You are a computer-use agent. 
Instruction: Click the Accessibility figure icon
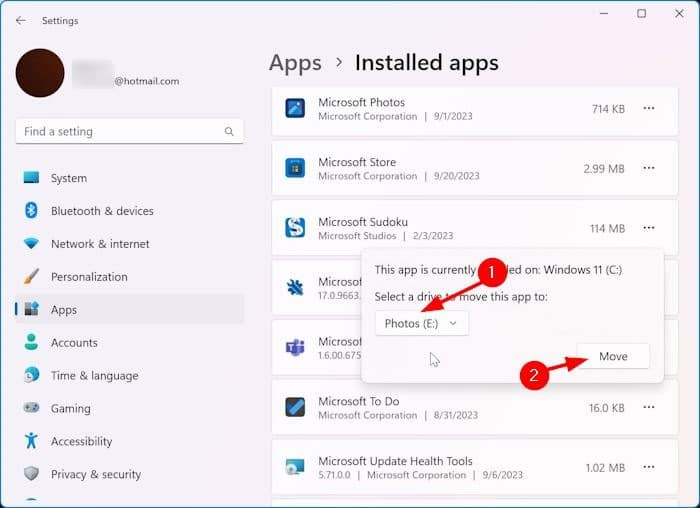coord(31,441)
